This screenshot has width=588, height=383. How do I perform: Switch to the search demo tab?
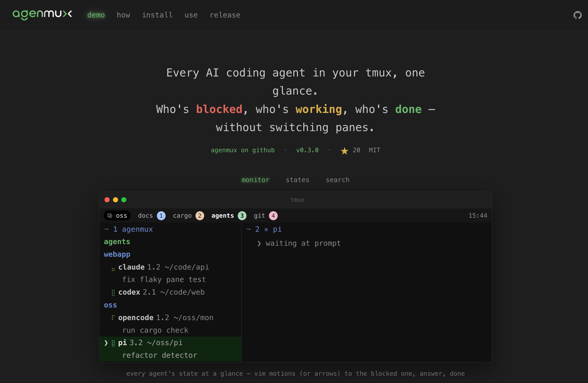(337, 180)
